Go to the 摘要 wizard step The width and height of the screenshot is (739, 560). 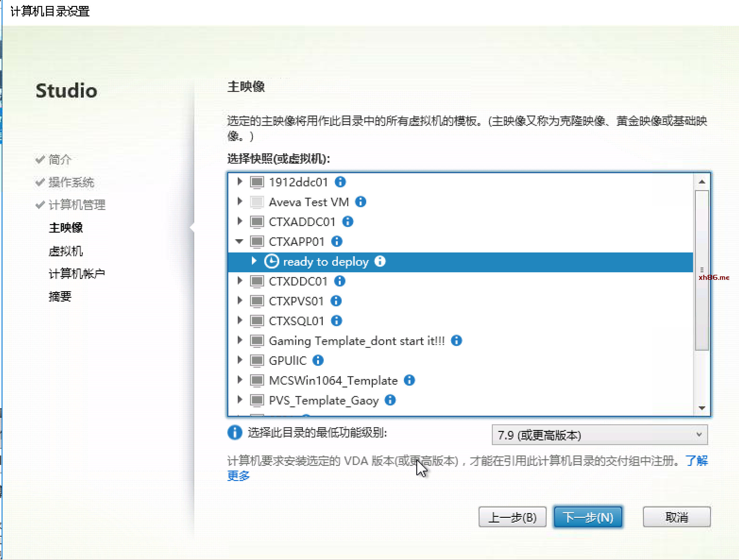(60, 297)
